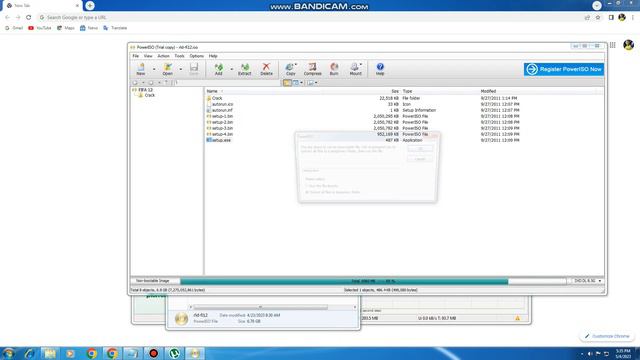640x360 pixels.
Task: Open the Action menu
Action: [163, 56]
